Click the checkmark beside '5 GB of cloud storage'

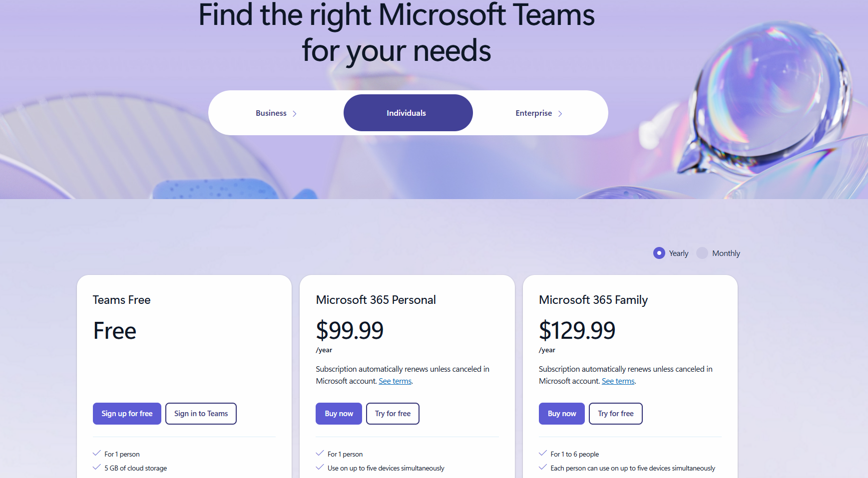[96, 467]
